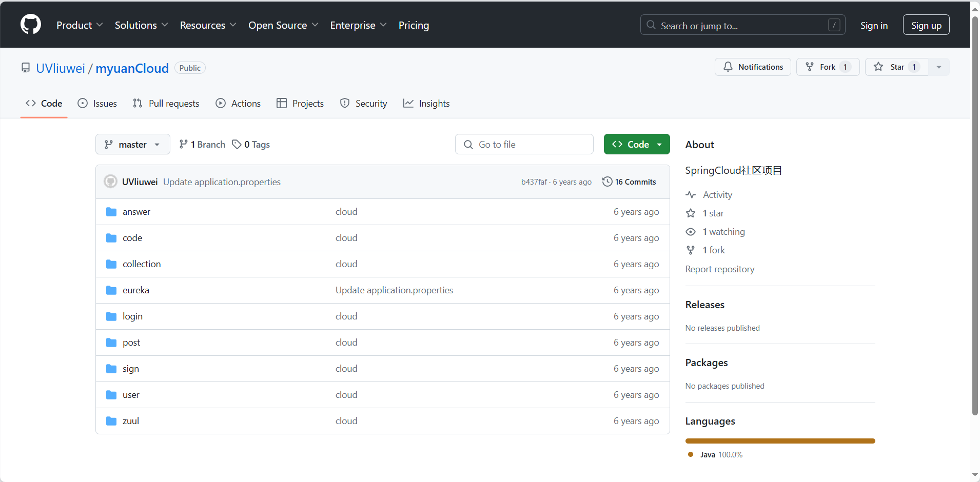
Task: Star the repository with the star icon
Action: click(x=878, y=67)
